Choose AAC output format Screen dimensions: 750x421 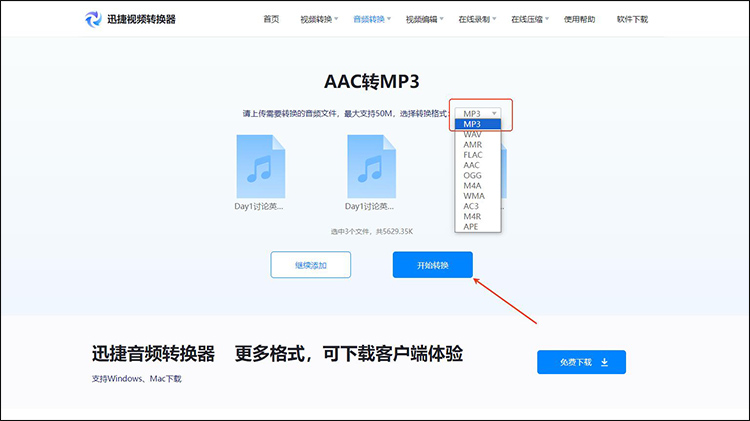coord(478,165)
